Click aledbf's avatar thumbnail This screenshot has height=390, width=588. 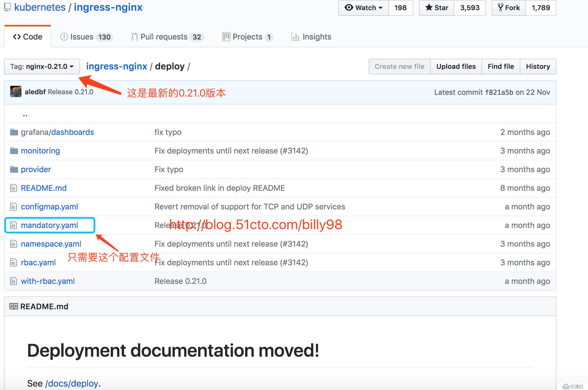(x=16, y=92)
